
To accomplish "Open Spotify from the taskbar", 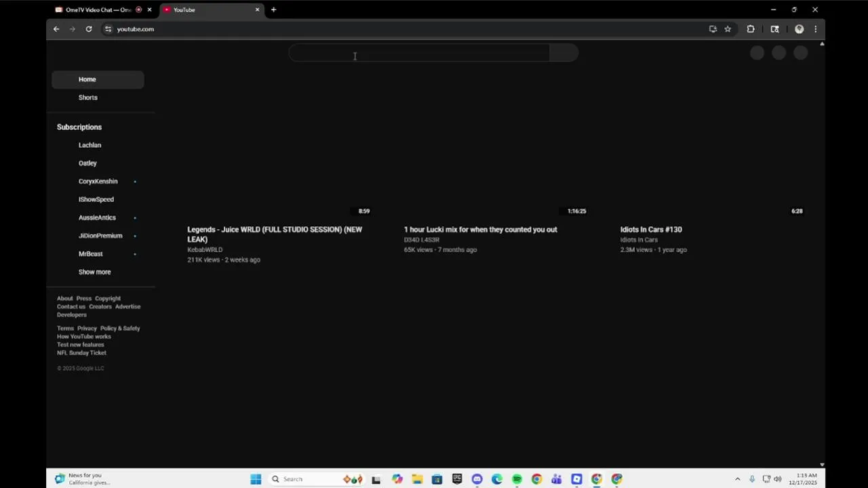I will click(x=517, y=479).
